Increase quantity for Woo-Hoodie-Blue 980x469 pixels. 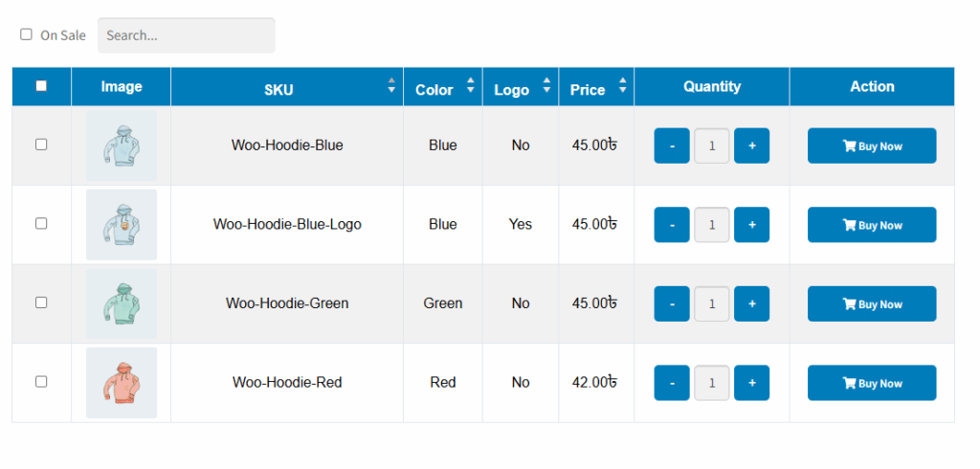(751, 145)
